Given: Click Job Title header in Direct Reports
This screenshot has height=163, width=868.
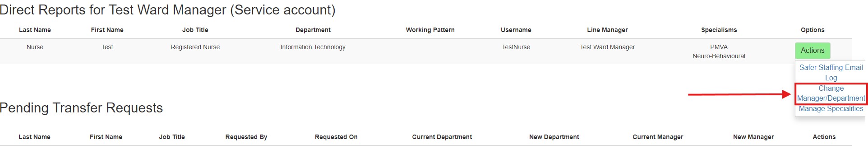Looking at the screenshot, I should (195, 30).
